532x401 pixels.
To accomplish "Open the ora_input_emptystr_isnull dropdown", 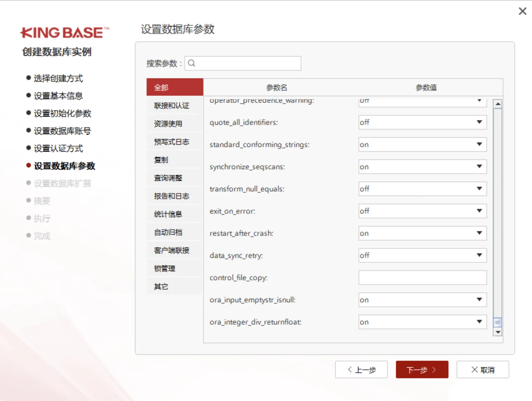I will point(479,300).
